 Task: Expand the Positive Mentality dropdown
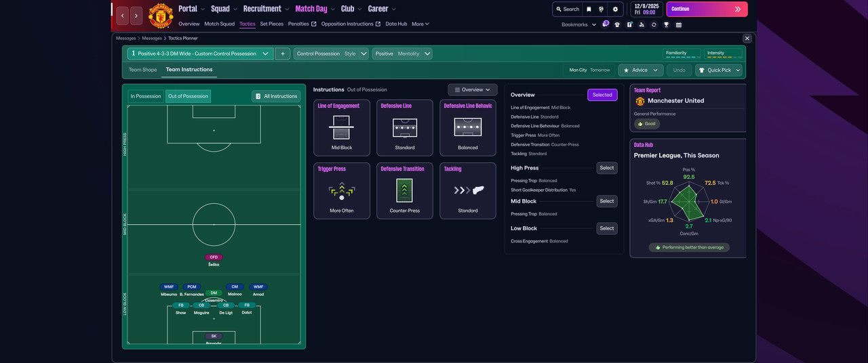click(x=401, y=54)
